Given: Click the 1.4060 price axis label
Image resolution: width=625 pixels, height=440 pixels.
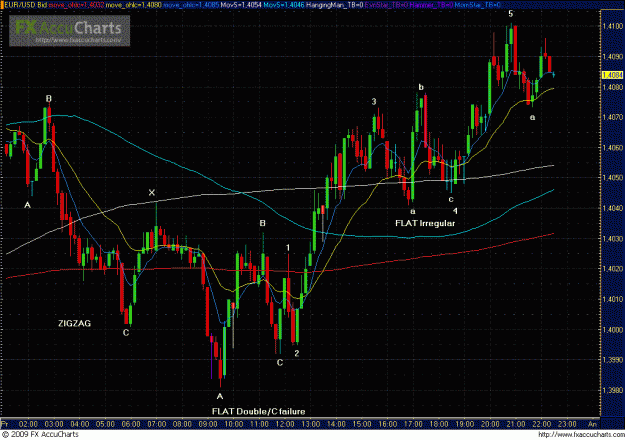Looking at the screenshot, I should (613, 147).
